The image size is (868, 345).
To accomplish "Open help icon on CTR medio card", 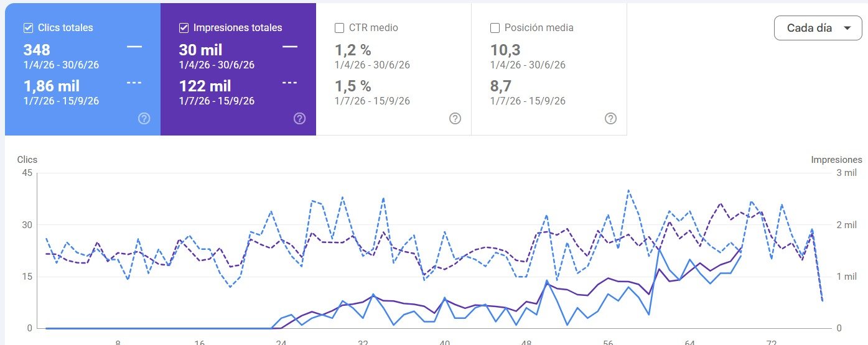I will click(455, 118).
